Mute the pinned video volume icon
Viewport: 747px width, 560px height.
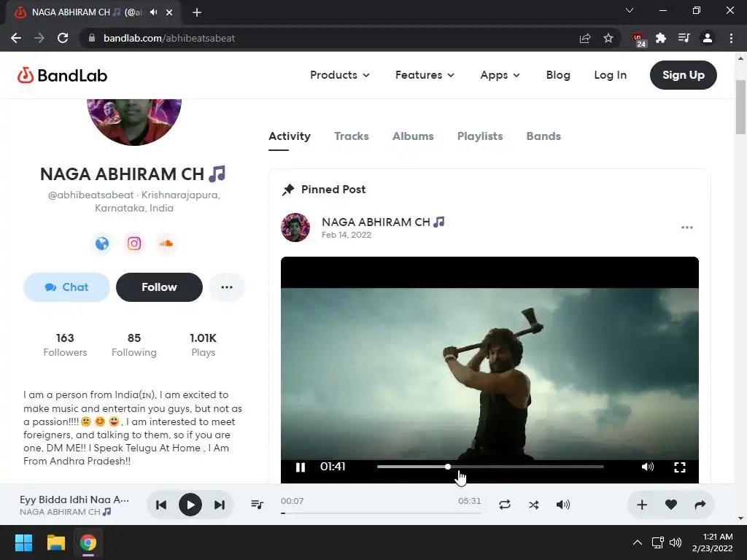coord(648,467)
